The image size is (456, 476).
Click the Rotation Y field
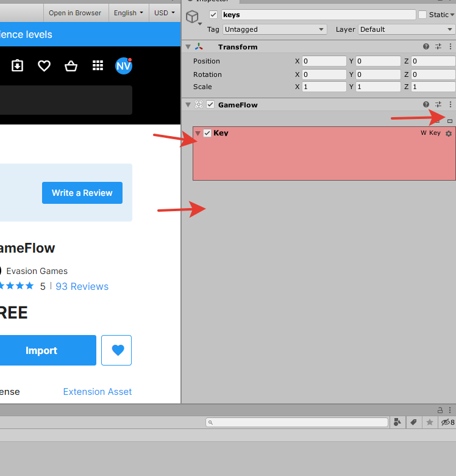pyautogui.click(x=378, y=74)
